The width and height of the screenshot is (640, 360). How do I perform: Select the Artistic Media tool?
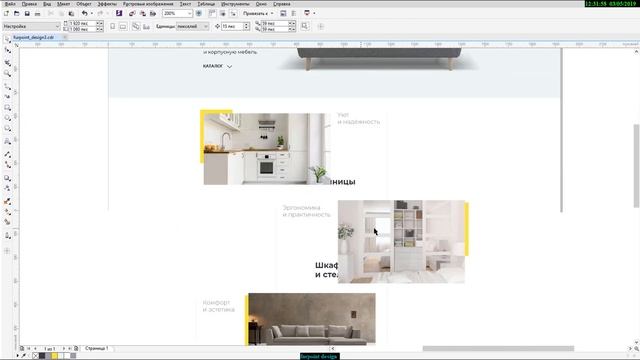7,97
